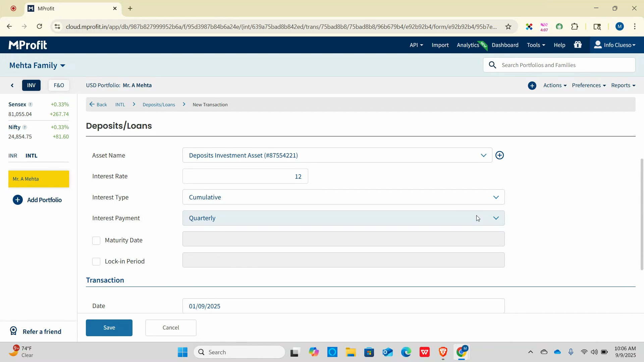Viewport: 644px width, 362px height.
Task: Enable the Lock-in Period checkbox
Action: pos(96,261)
